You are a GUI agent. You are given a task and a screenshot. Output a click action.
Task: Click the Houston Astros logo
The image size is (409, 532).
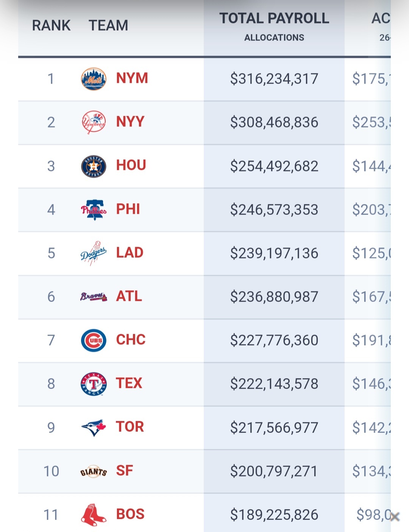tap(94, 166)
